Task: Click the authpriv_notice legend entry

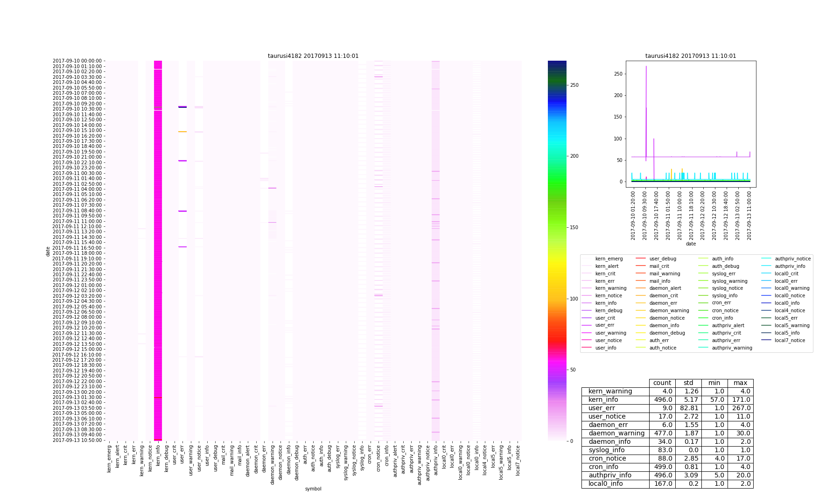Action: click(x=792, y=259)
